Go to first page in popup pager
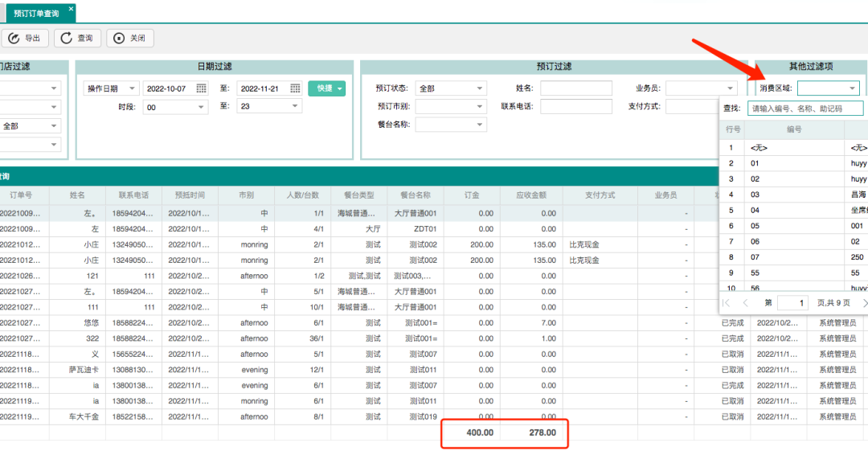 click(x=727, y=303)
